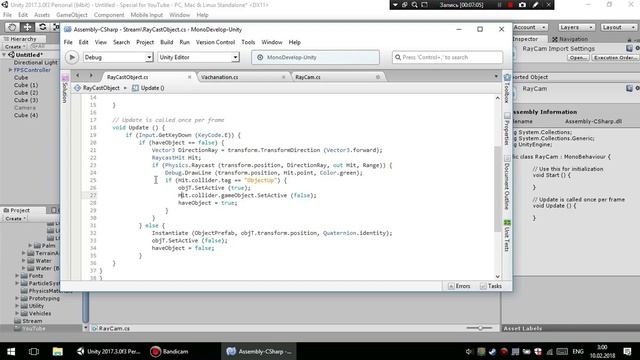The height and width of the screenshot is (360, 640).
Task: Close the Vachanation.cs tab
Action: click(x=284, y=77)
